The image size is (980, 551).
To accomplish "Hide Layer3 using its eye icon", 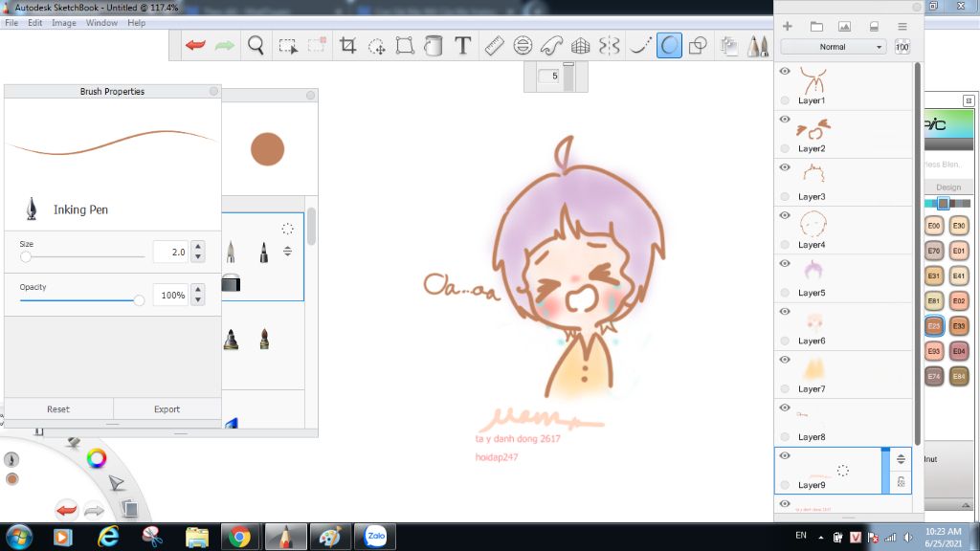I will (785, 167).
